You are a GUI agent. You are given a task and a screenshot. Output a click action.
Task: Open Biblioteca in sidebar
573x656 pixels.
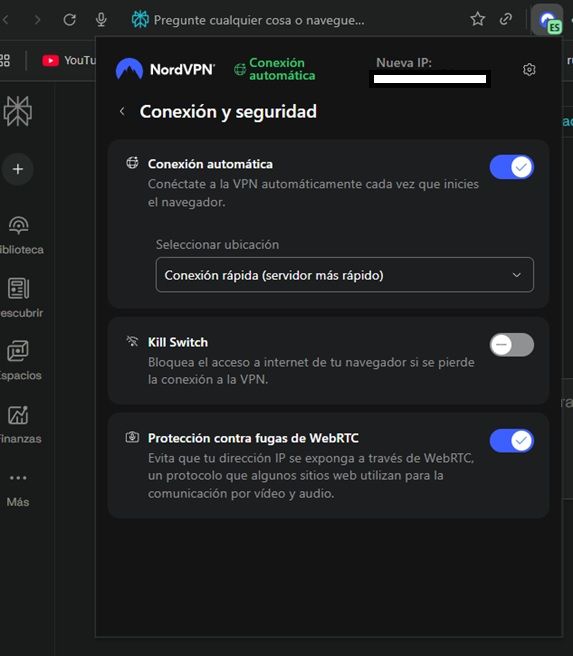[x=19, y=236]
